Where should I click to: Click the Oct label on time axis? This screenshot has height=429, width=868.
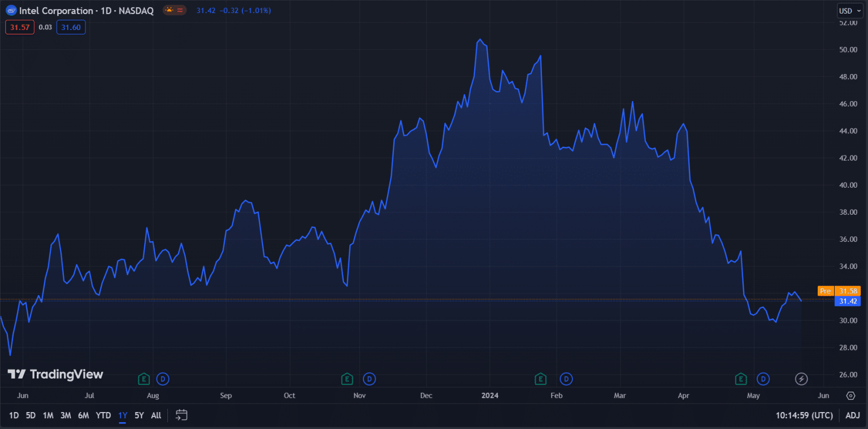[x=289, y=396]
